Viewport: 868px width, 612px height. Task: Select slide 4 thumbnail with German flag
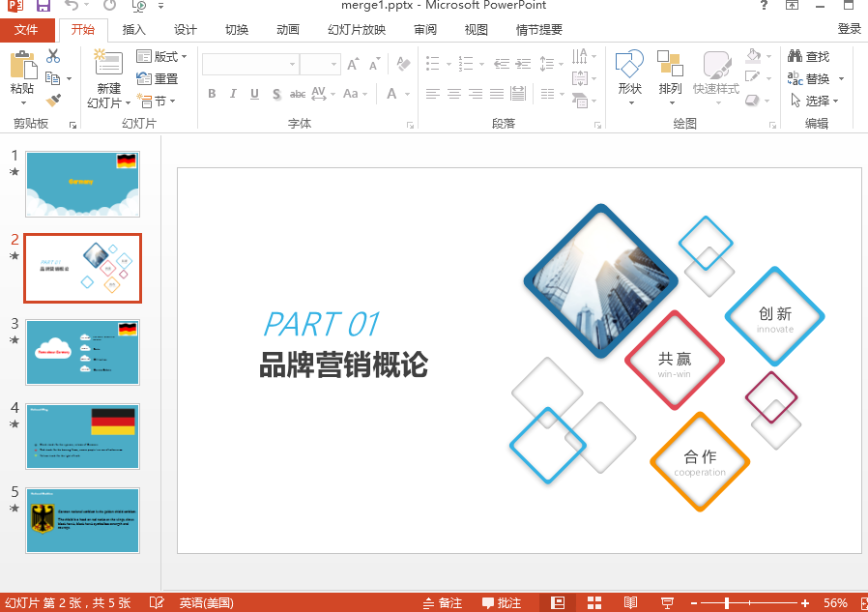click(82, 436)
